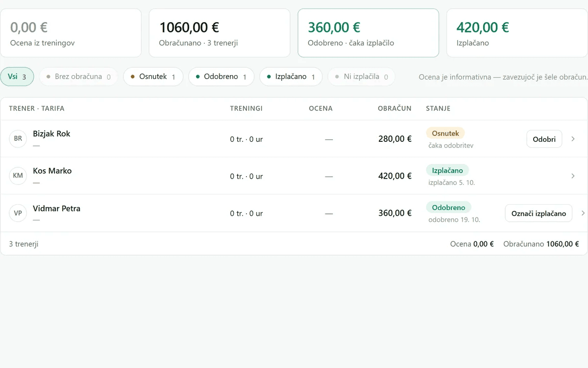Filter by Osnutek status
588x368 pixels.
153,77
